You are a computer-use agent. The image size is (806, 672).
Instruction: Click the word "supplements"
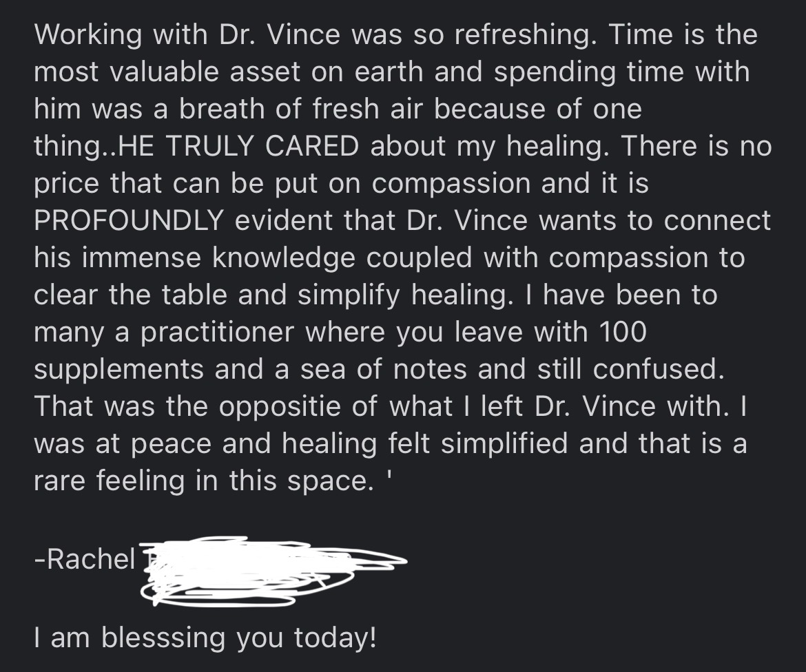point(118,370)
